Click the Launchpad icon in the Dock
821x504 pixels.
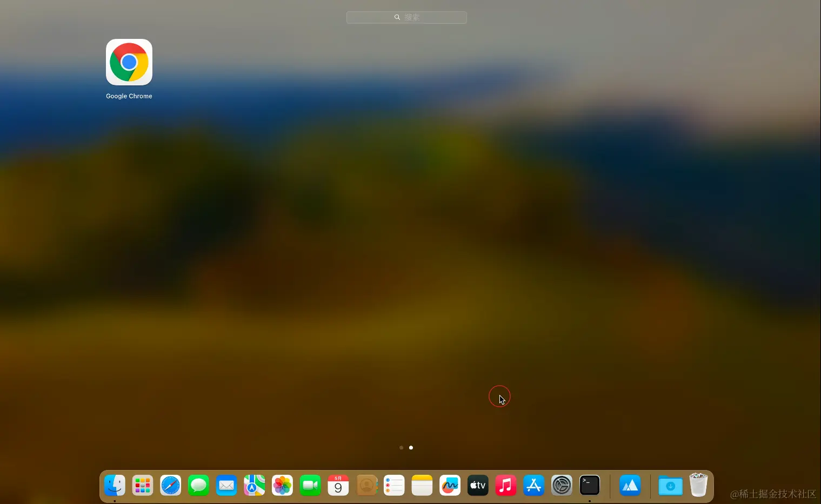[143, 485]
